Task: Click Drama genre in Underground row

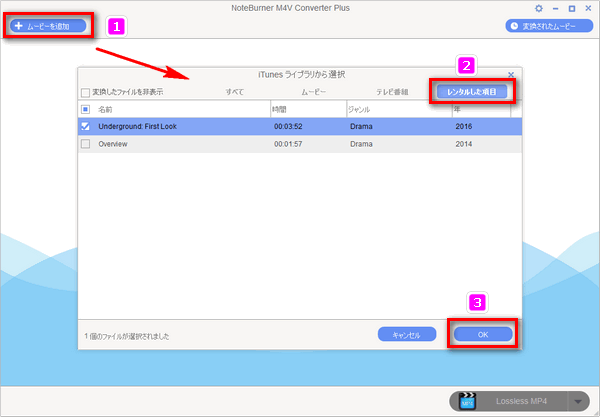Action: (x=361, y=126)
